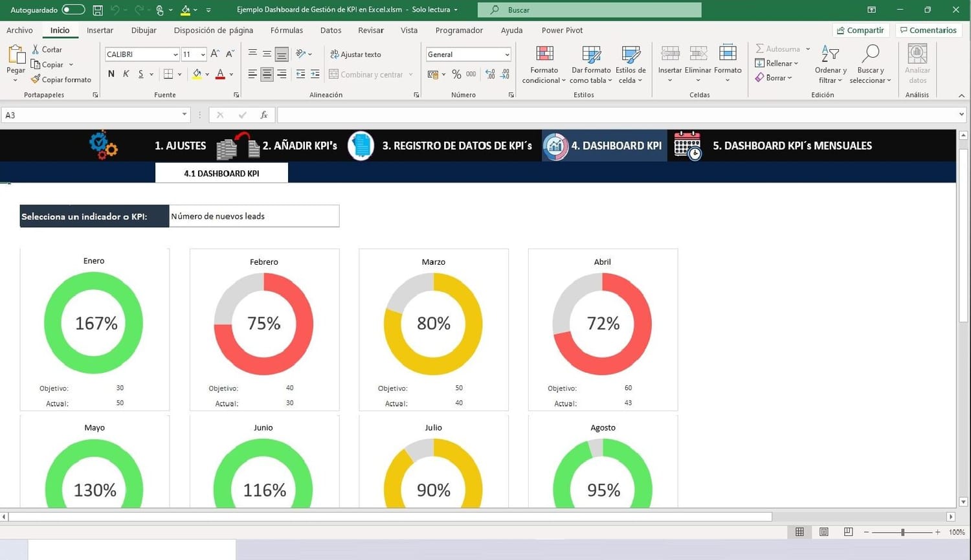Screen dimensions: 971x560
Task: Click Copiar formato paintbrush
Action: [x=61, y=80]
